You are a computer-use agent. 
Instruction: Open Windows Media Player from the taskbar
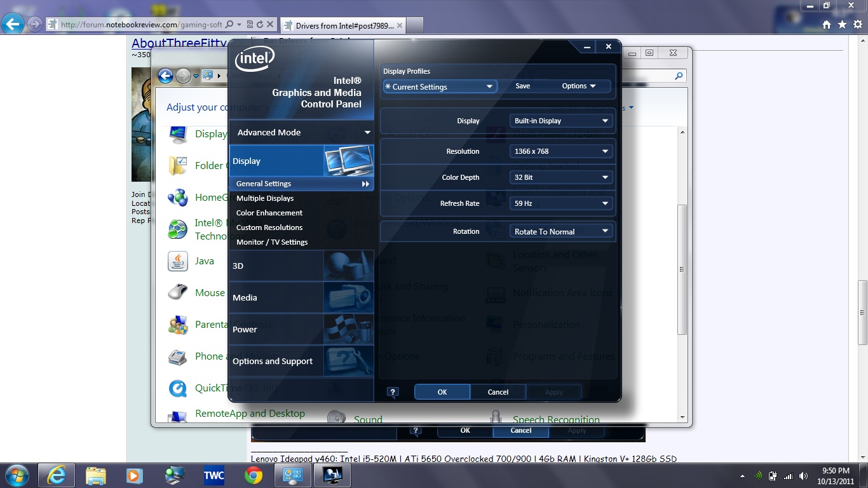click(x=134, y=475)
